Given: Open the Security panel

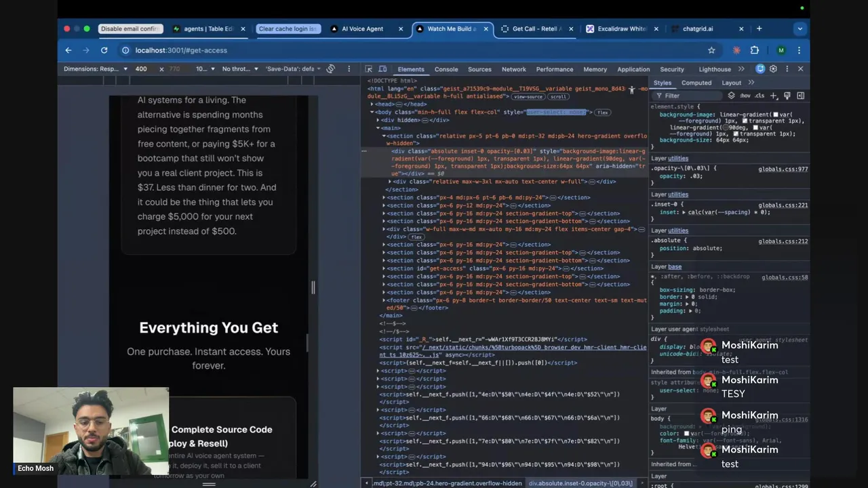Looking at the screenshot, I should pos(672,69).
